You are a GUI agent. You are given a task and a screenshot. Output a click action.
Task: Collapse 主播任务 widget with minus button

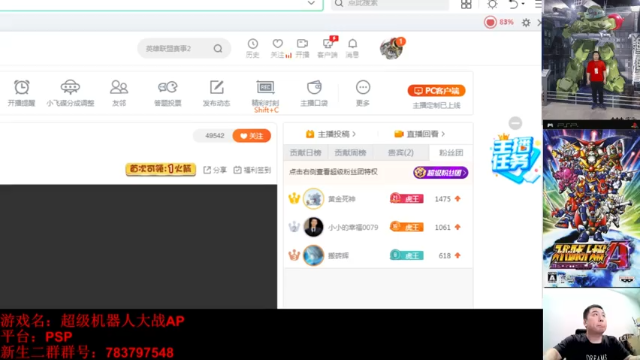tap(515, 123)
